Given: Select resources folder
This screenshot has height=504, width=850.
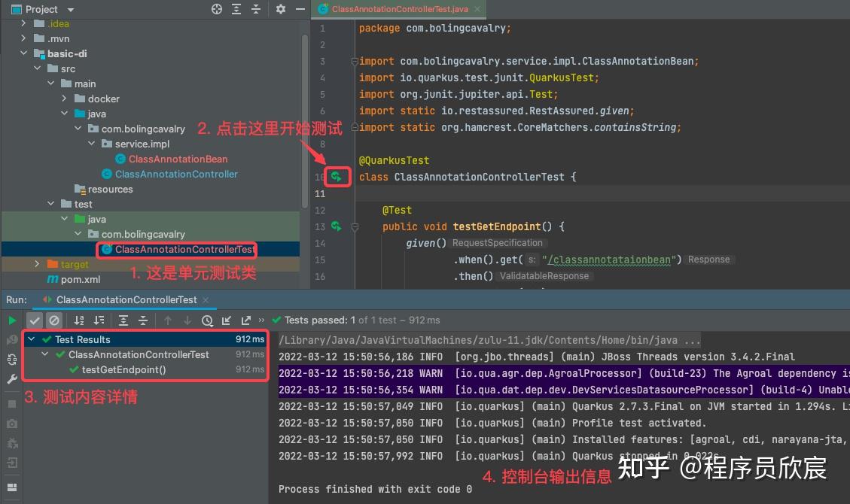Looking at the screenshot, I should point(110,189).
